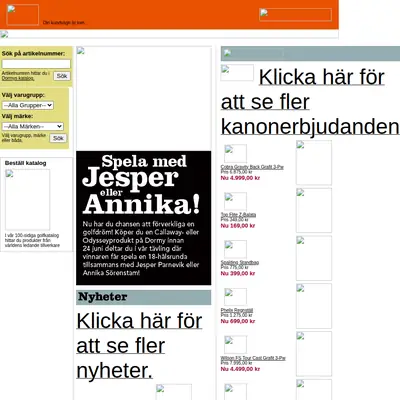Open the 'Dormys katalog' link

coord(18,78)
